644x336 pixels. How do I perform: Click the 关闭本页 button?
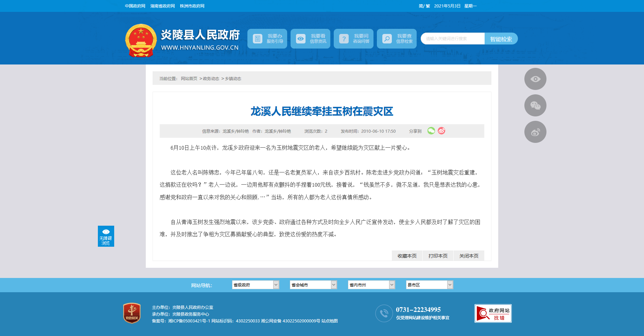click(x=469, y=256)
